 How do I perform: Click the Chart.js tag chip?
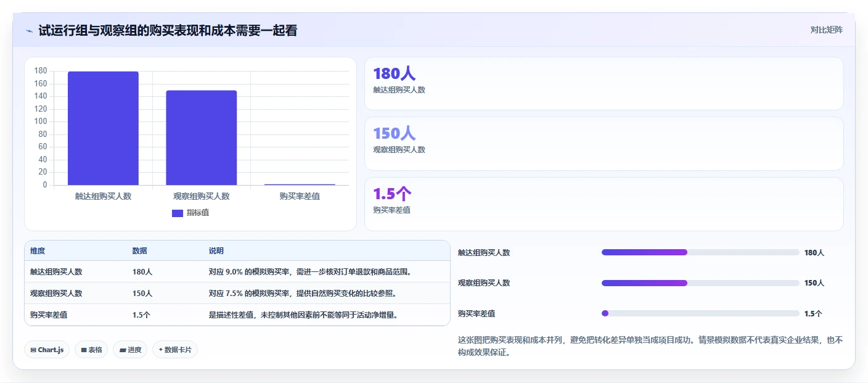47,350
